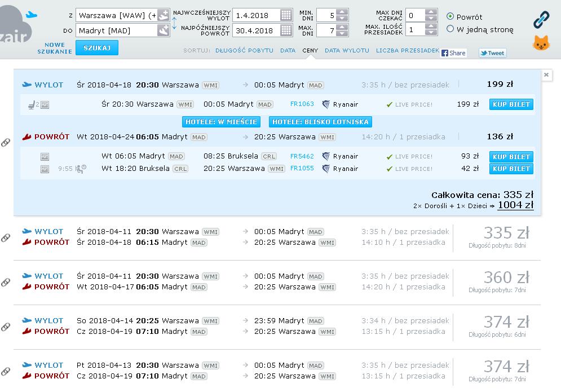Click latest return date field 30.4.2018

(x=256, y=30)
